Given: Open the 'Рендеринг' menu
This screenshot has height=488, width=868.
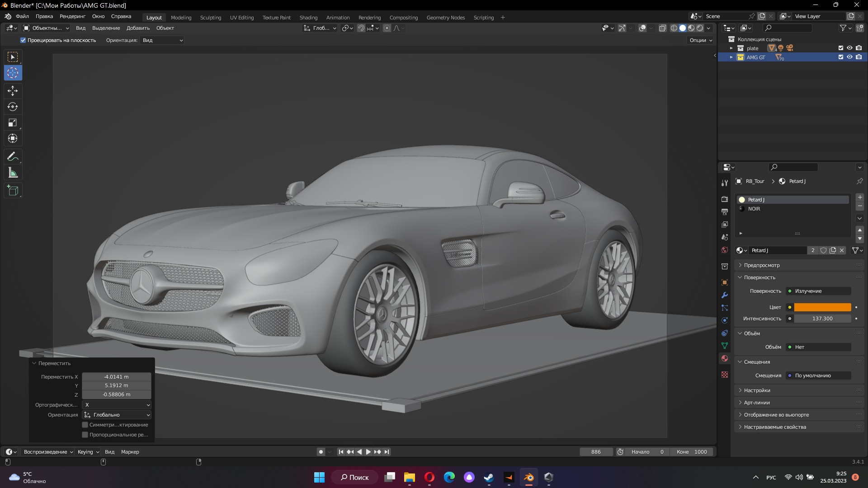Looking at the screenshot, I should pyautogui.click(x=72, y=16).
